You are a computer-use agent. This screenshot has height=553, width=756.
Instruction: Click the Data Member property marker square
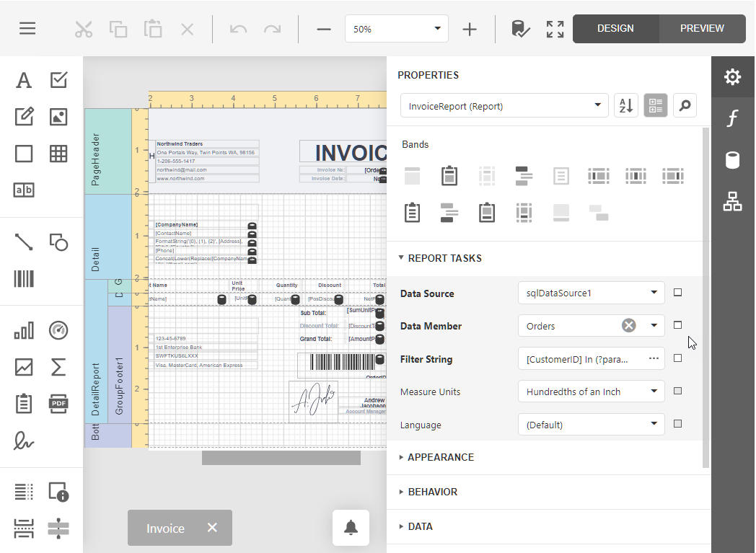coord(677,325)
